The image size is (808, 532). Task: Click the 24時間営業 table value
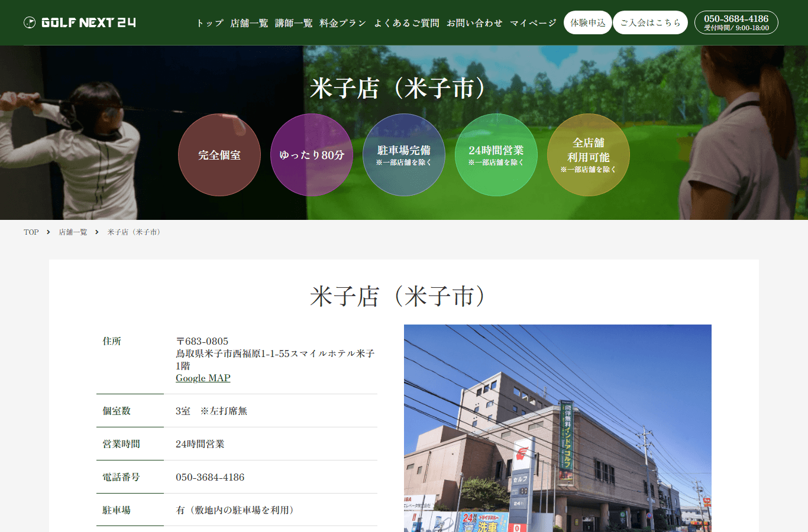click(x=200, y=444)
